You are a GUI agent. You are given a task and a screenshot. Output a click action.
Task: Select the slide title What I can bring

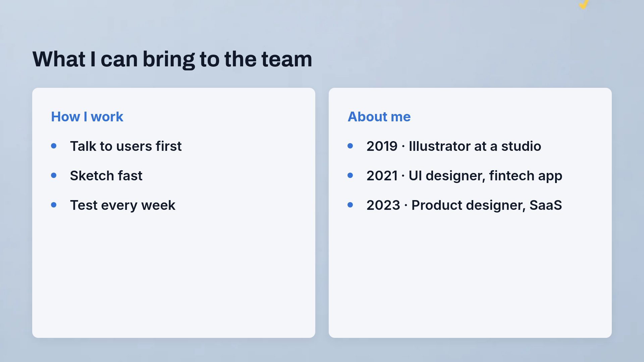click(x=172, y=59)
